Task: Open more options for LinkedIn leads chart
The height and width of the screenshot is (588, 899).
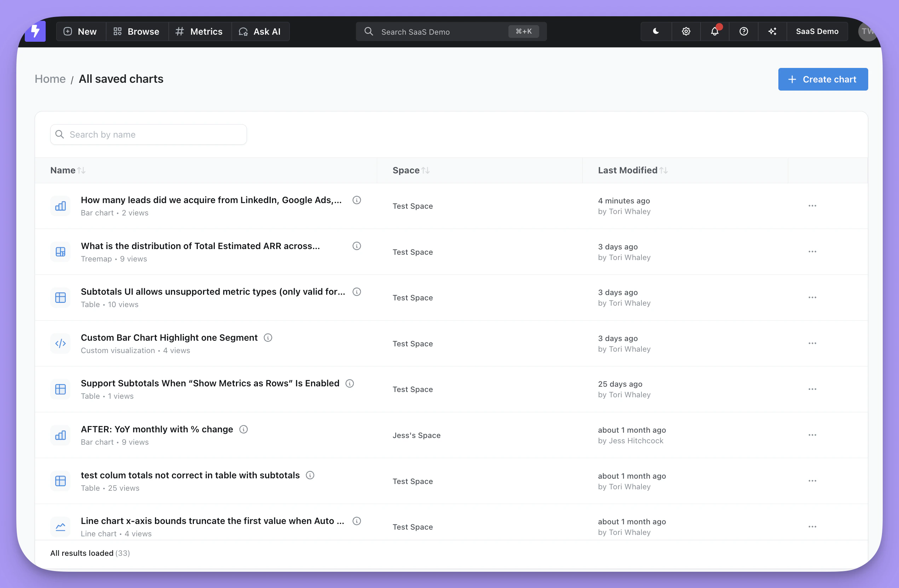Action: [812, 206]
